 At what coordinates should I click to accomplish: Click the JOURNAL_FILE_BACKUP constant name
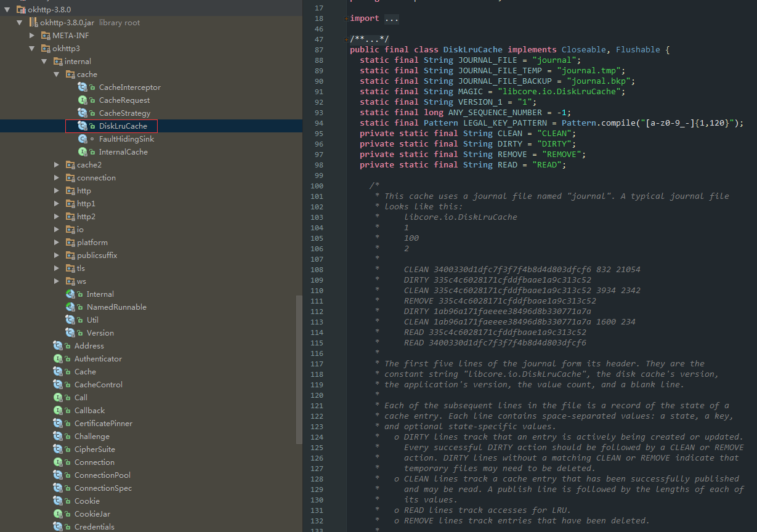click(x=505, y=81)
